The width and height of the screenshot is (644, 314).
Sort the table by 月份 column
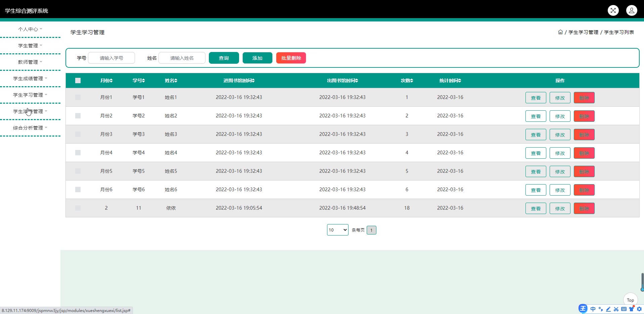pos(106,81)
